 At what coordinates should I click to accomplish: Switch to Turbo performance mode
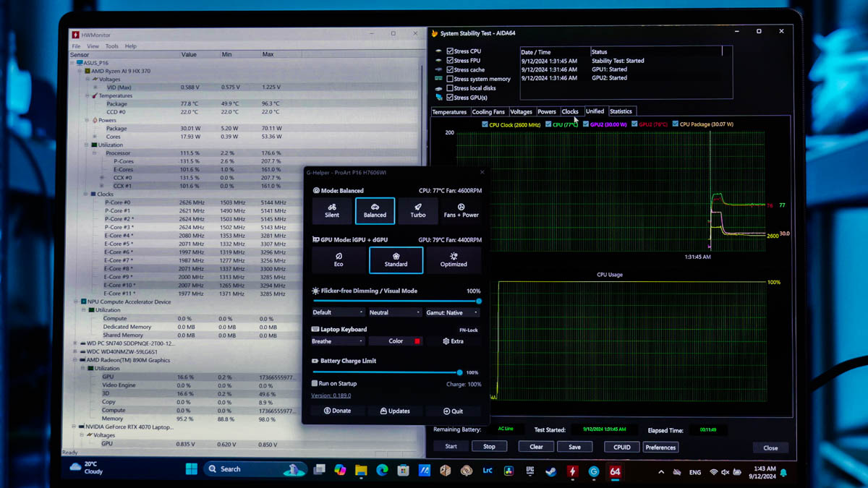[418, 210]
